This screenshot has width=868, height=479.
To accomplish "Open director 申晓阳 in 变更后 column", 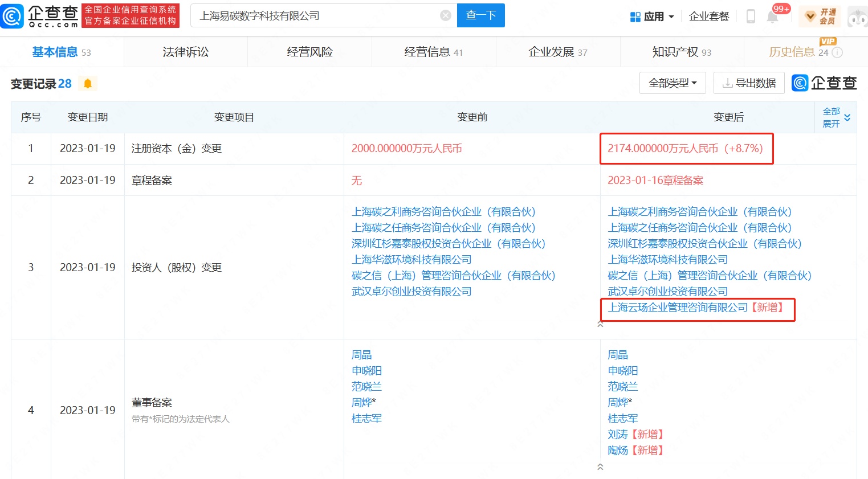I will click(623, 371).
